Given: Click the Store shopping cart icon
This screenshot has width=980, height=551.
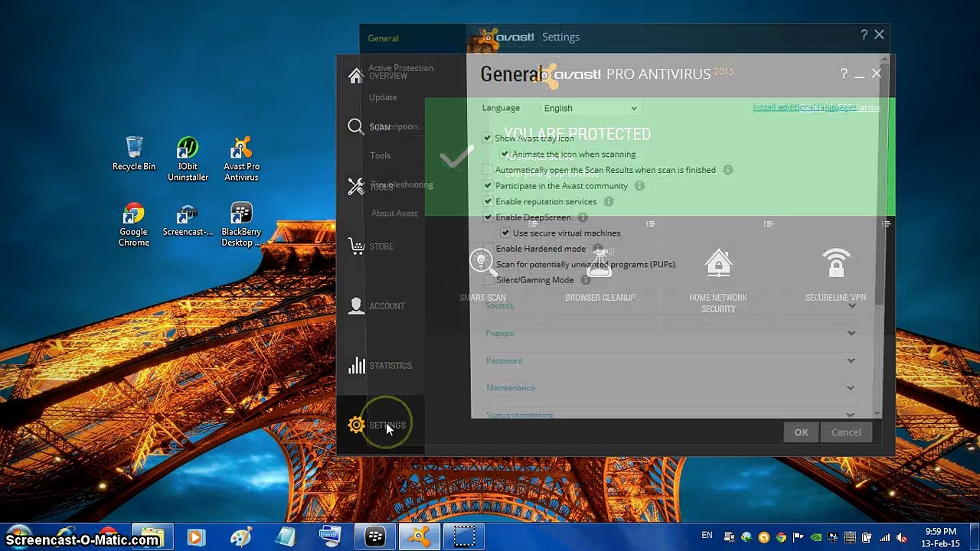Looking at the screenshot, I should pos(356,246).
